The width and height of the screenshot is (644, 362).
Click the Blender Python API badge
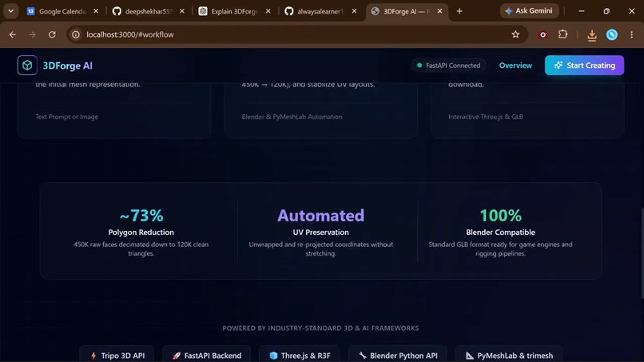(398, 355)
